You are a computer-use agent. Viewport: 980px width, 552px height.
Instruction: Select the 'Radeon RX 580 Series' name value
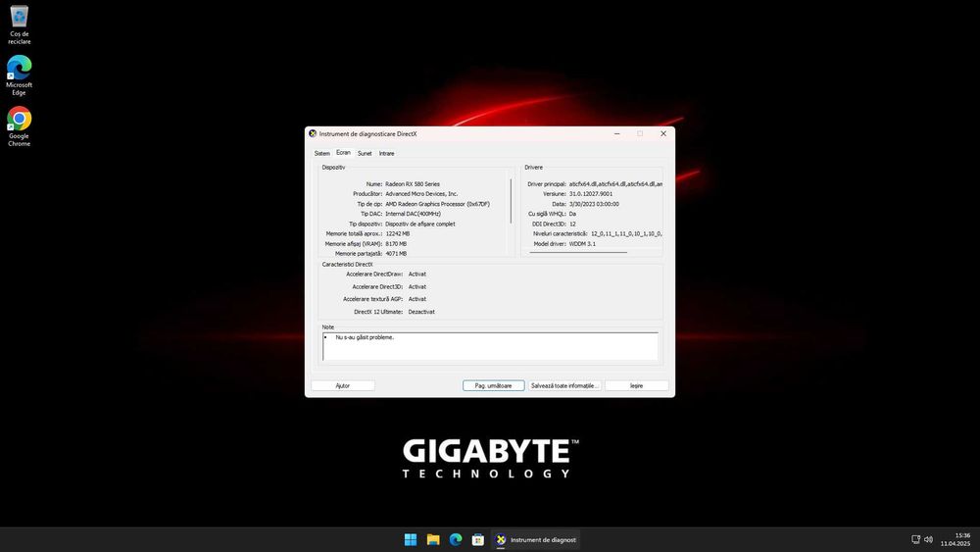tap(413, 183)
